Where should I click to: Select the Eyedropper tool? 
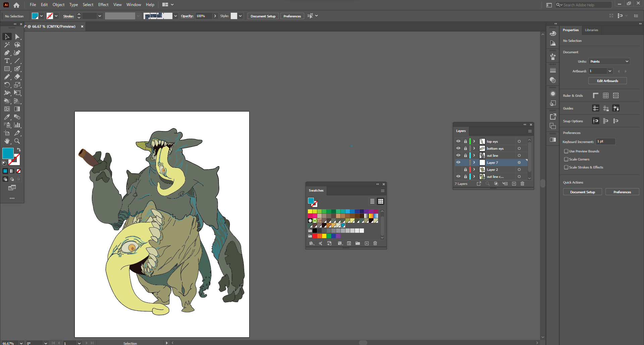point(7,117)
